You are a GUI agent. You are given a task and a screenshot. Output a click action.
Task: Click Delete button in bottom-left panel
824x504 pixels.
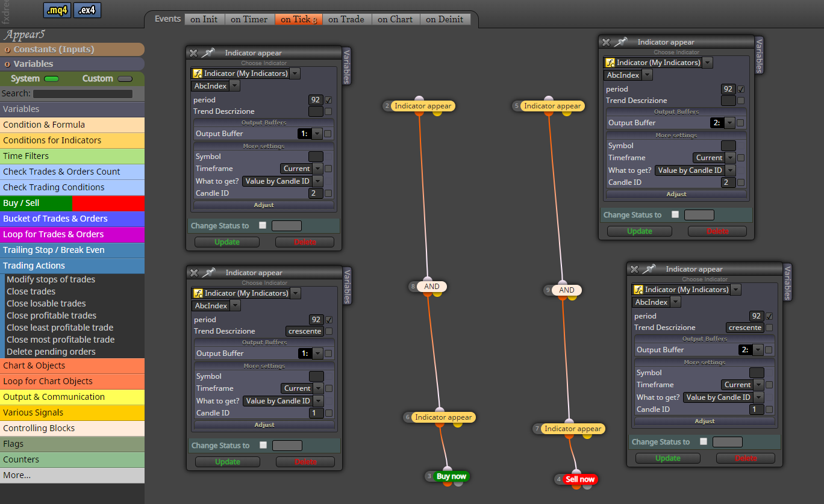pyautogui.click(x=305, y=462)
